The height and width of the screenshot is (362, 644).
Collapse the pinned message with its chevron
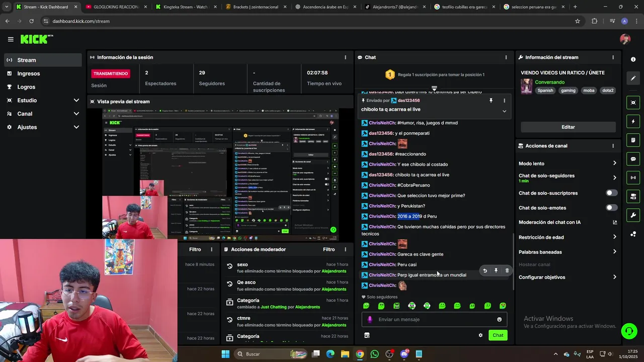coord(504,111)
